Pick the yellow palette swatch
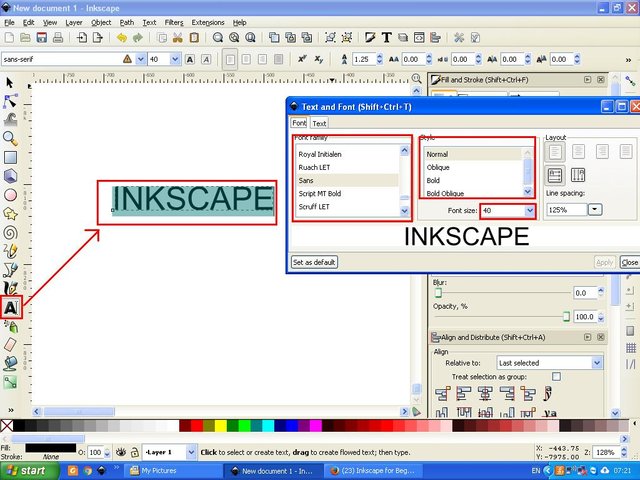This screenshot has height=480, width=640. 220,426
